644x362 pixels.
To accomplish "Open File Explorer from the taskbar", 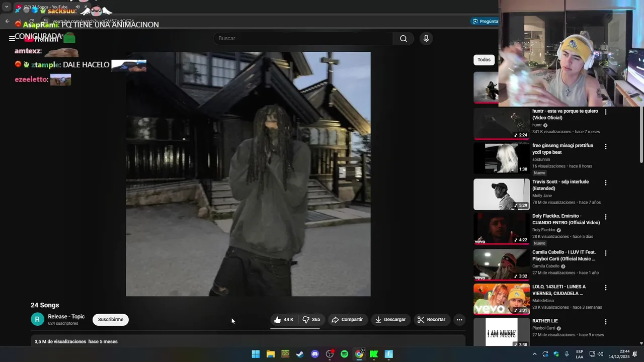I will [271, 354].
